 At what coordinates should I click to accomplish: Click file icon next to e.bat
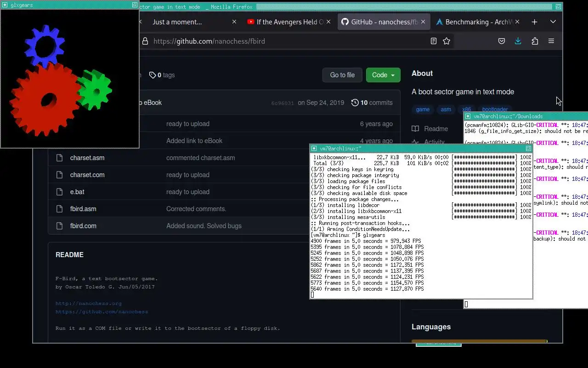pyautogui.click(x=59, y=192)
